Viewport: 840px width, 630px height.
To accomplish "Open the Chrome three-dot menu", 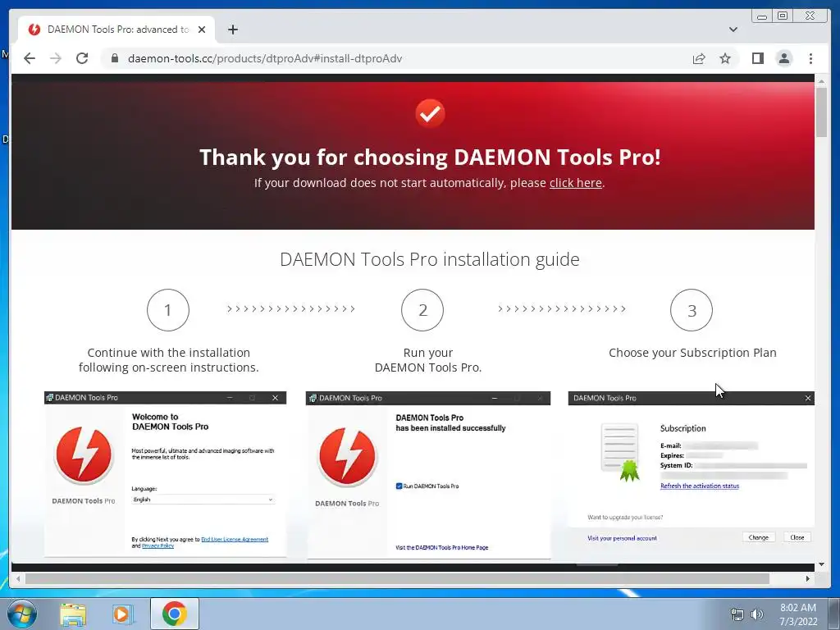I will pyautogui.click(x=810, y=58).
